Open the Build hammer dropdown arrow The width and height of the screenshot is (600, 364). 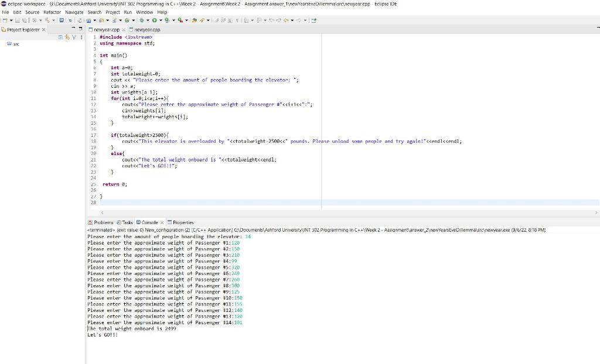tap(53, 20)
